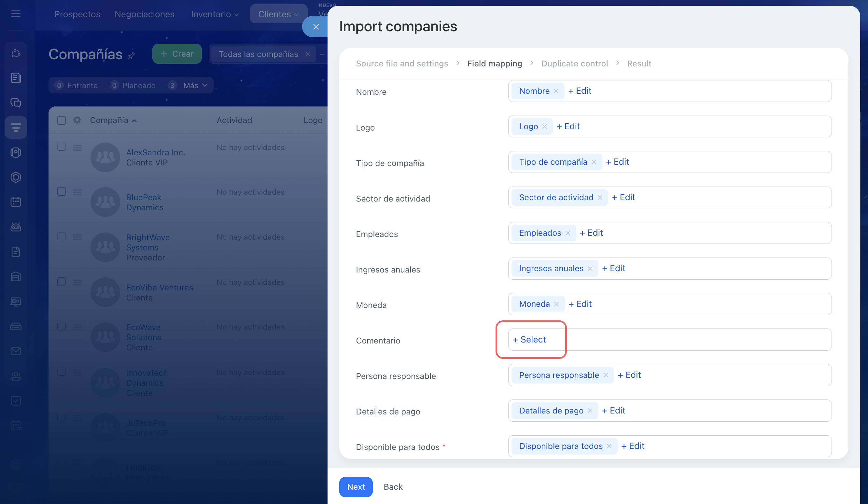Screen dimensions: 868x504
Task: Toggle the select-all companies checkbox
Action: pos(62,120)
